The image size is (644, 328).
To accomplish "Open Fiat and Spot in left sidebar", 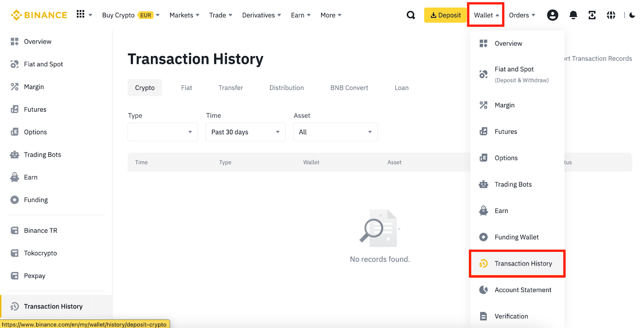I will pyautogui.click(x=43, y=64).
